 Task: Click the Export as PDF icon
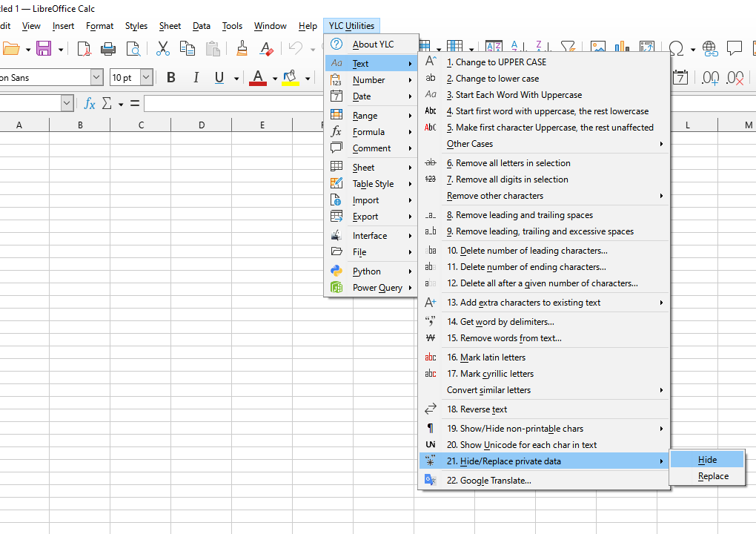84,49
